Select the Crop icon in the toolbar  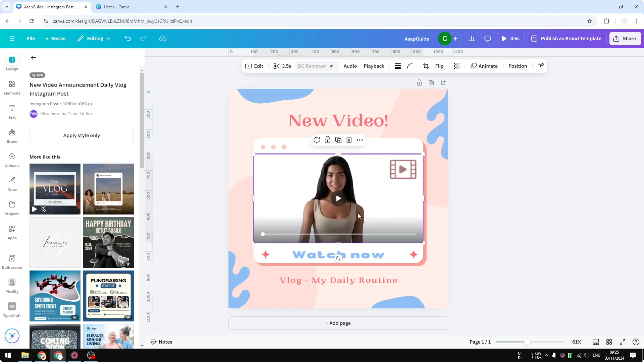click(426, 66)
